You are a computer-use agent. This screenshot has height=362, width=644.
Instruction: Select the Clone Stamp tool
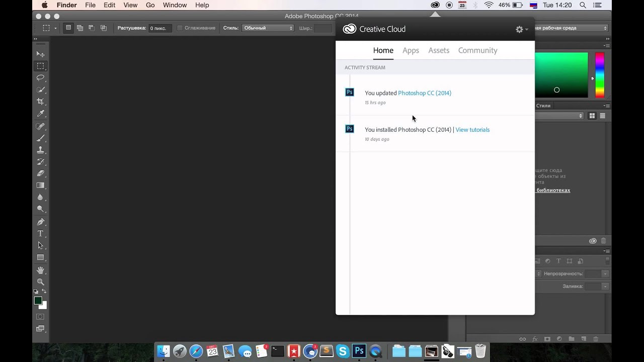coord(41,150)
